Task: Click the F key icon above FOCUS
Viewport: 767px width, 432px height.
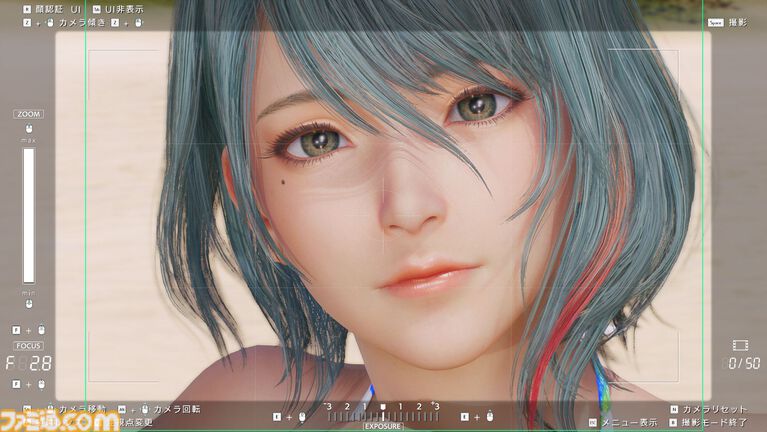Action: (x=16, y=330)
